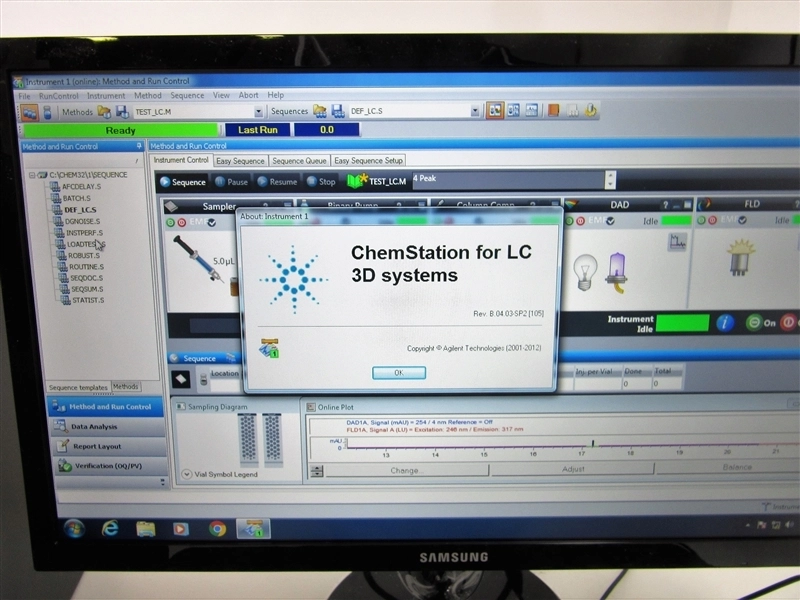
Task: Select STATIST.S in the sequence tree
Action: pos(88,301)
